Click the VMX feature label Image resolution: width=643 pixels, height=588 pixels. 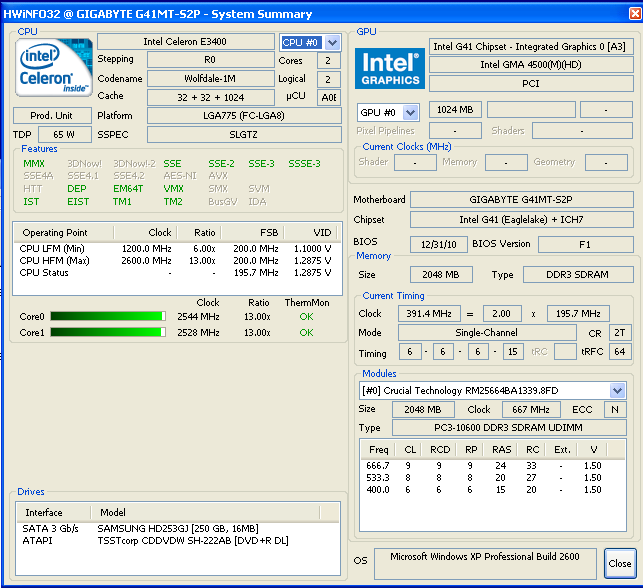click(x=173, y=189)
